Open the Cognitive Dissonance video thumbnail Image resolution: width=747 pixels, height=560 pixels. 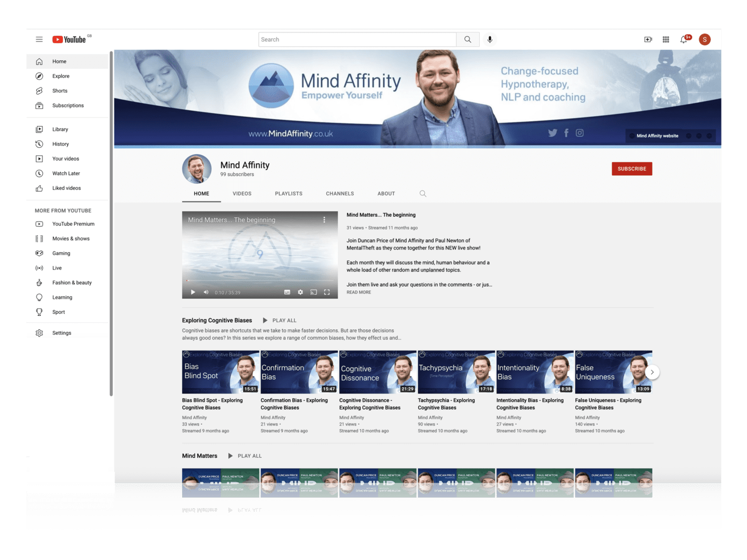click(378, 372)
